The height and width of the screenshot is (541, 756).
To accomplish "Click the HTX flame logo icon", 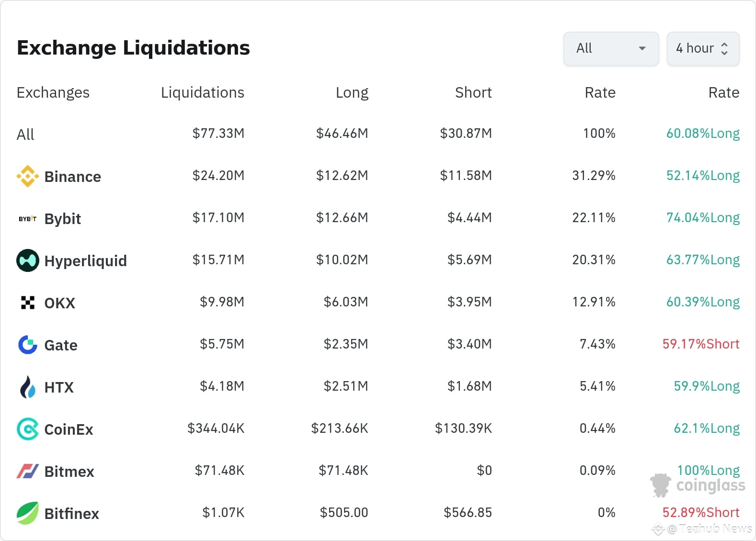I will pyautogui.click(x=28, y=387).
